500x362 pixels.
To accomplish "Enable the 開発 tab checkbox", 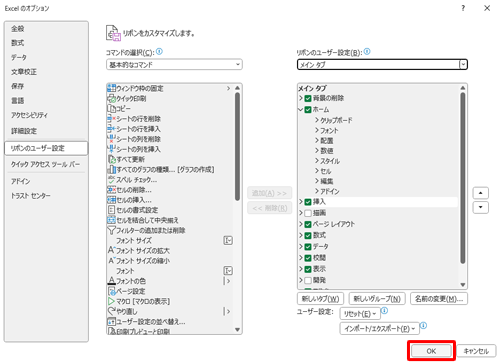I will click(x=308, y=280).
